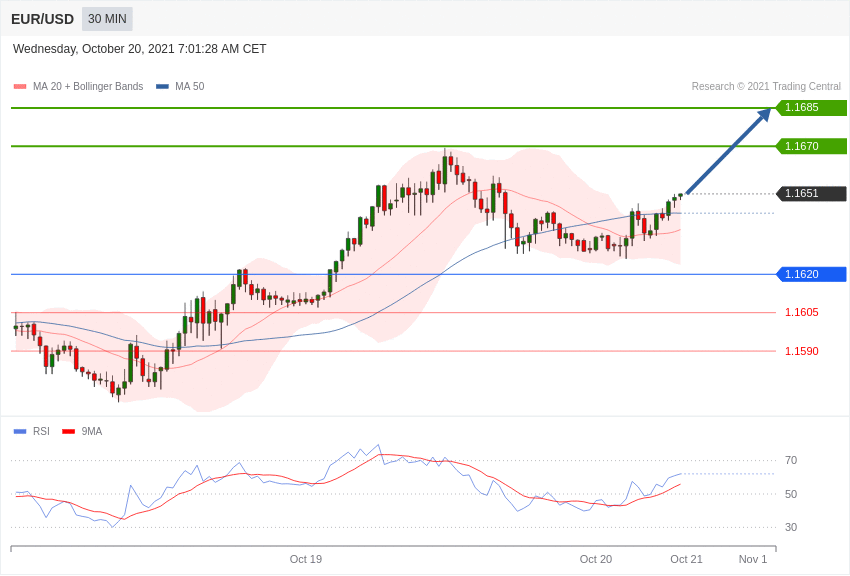The height and width of the screenshot is (576, 850).
Task: Click the 1.1670 resistance price tag
Action: pos(811,146)
